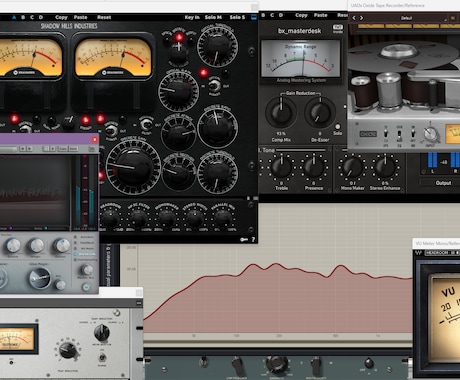Select preset slot A on Shadow Hills
Screen dimensions: 460x380
point(14,17)
